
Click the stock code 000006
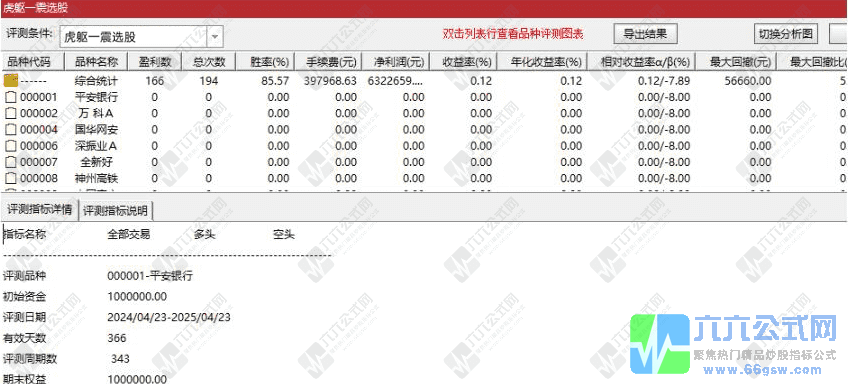click(38, 146)
